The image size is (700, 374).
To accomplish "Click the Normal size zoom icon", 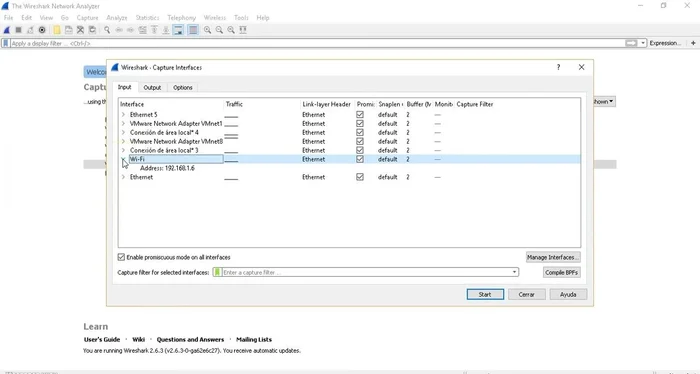I will pyautogui.click(x=231, y=30).
